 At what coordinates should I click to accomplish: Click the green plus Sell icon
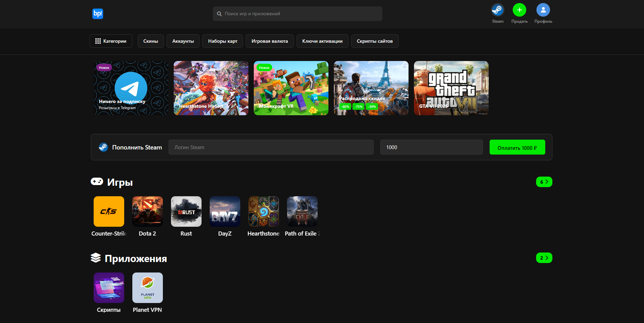coord(519,10)
